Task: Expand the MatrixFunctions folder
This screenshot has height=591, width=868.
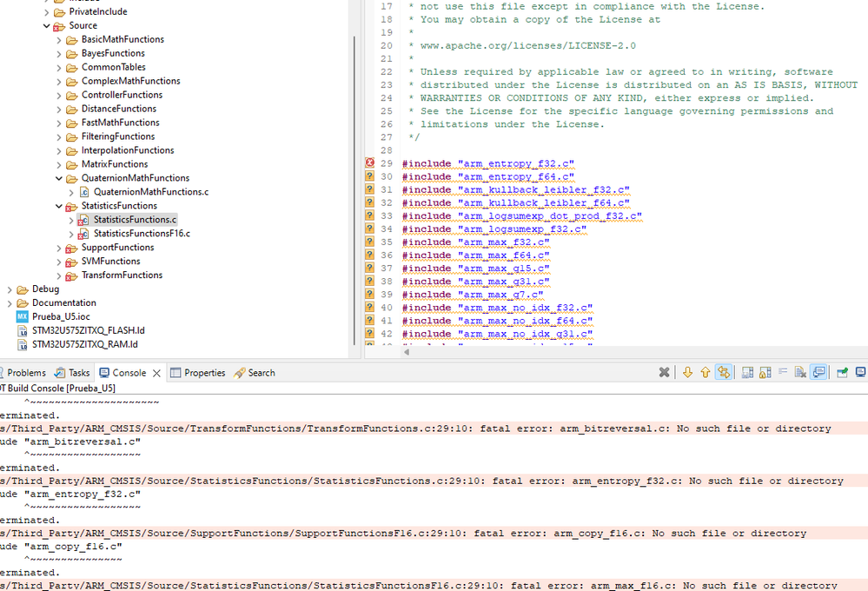Action: coord(59,164)
